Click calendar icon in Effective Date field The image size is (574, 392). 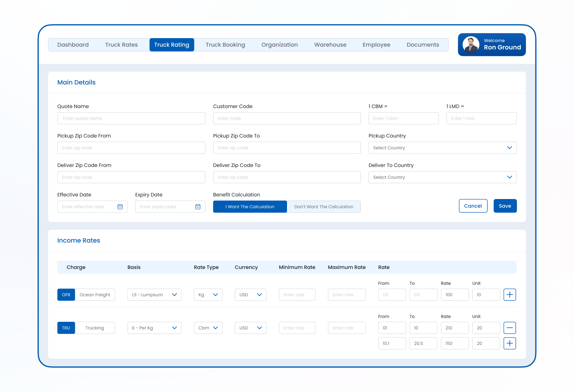tap(120, 207)
